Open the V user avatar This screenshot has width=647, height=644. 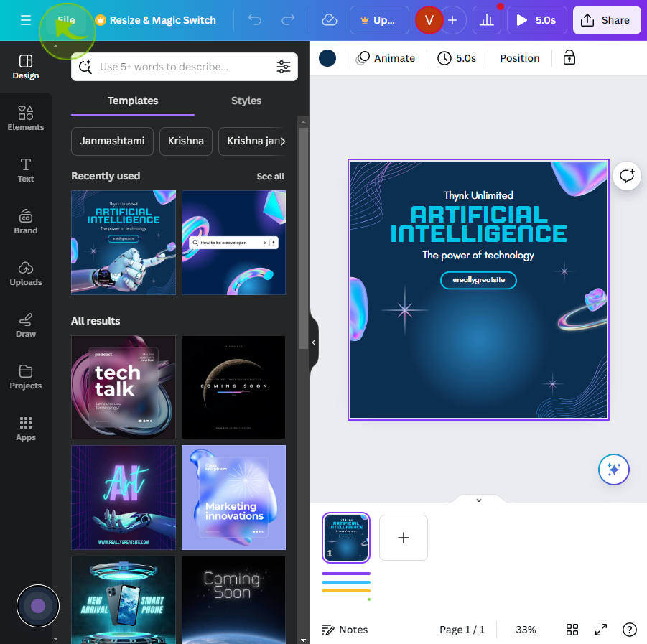429,20
